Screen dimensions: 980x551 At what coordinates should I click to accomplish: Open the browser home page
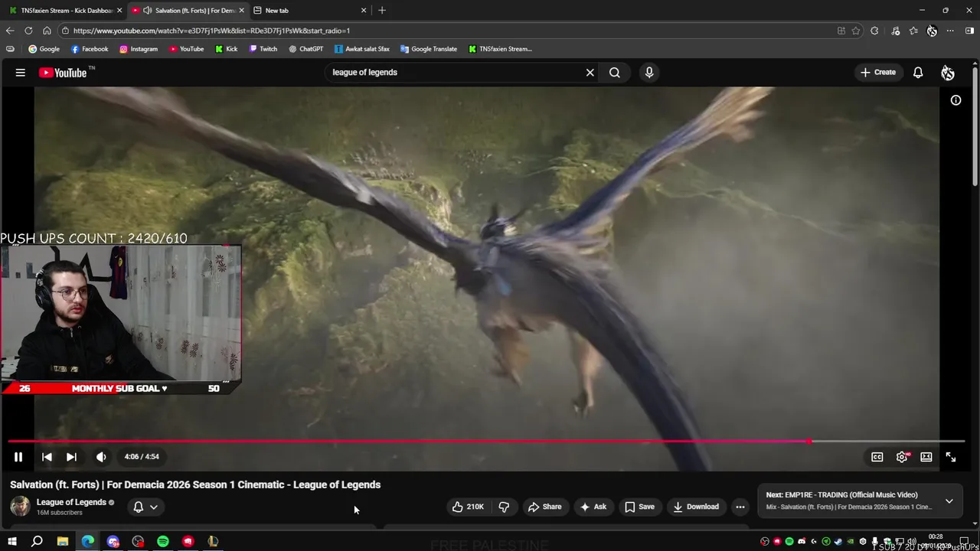click(x=47, y=31)
